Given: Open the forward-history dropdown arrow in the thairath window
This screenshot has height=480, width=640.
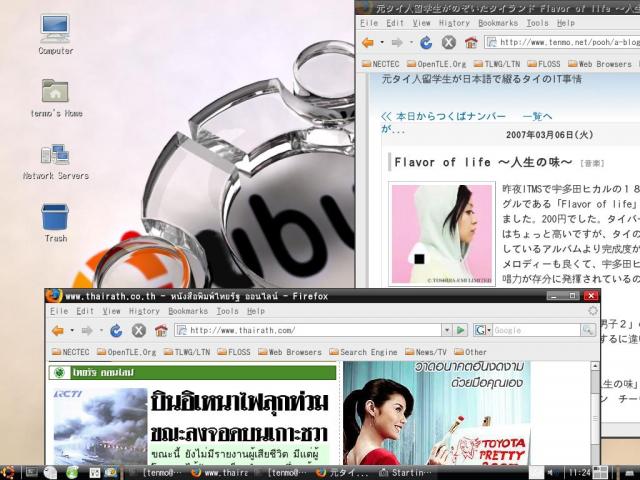Looking at the screenshot, I should (x=101, y=331).
